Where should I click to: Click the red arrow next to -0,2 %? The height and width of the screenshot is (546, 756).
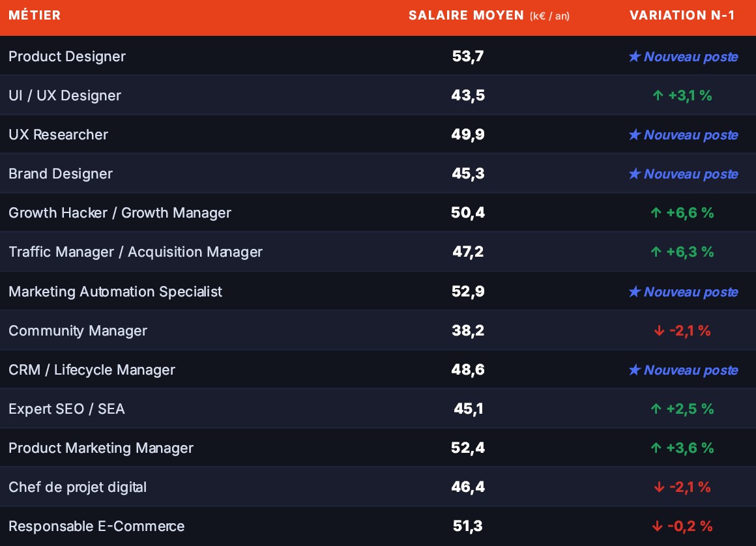coord(657,526)
